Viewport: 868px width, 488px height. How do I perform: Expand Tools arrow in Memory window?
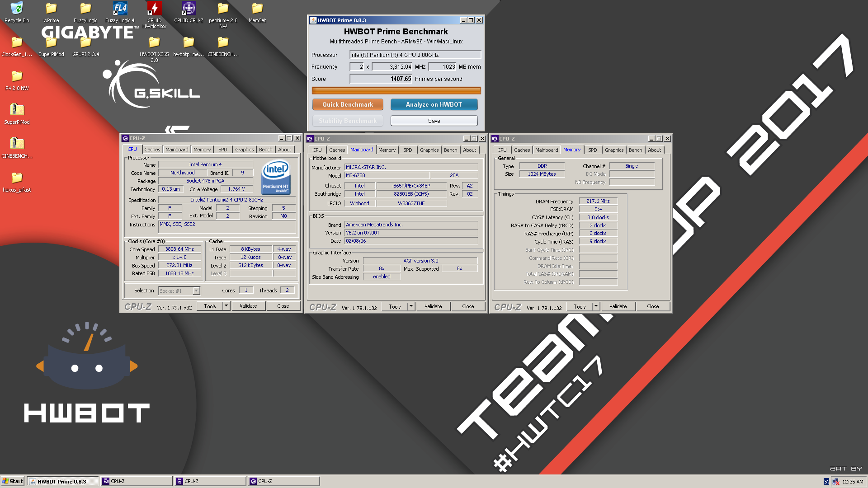[x=596, y=306]
